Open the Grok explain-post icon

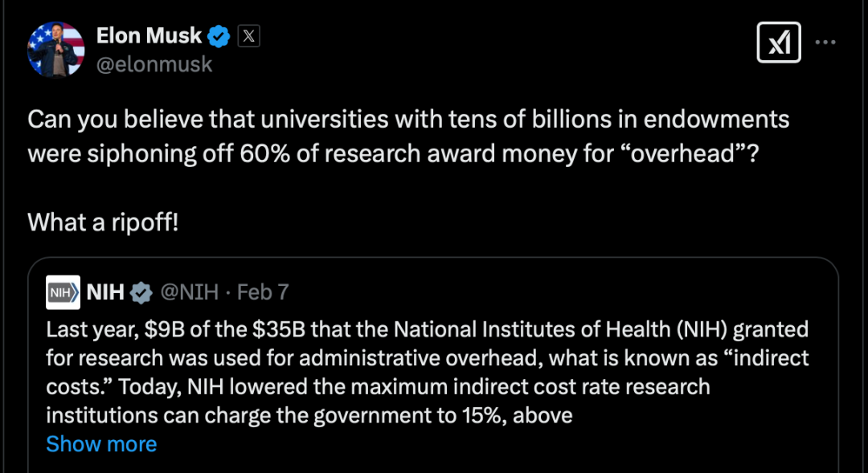pyautogui.click(x=779, y=42)
